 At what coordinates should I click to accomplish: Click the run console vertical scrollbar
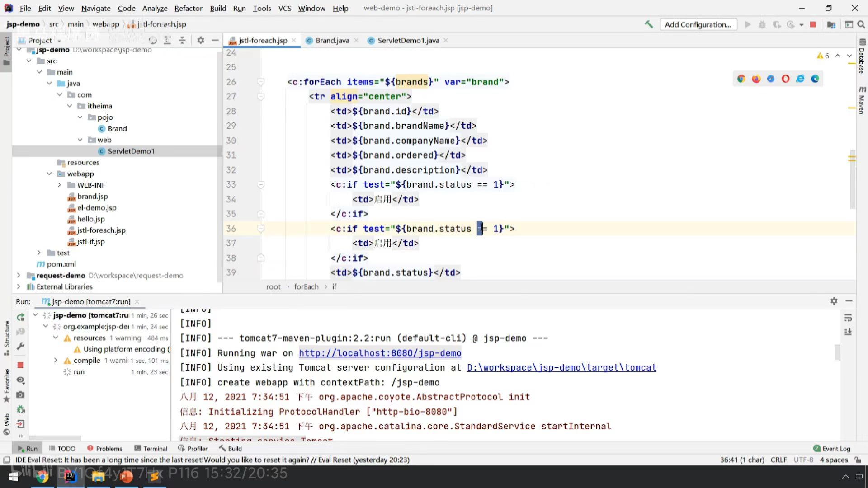click(x=837, y=352)
